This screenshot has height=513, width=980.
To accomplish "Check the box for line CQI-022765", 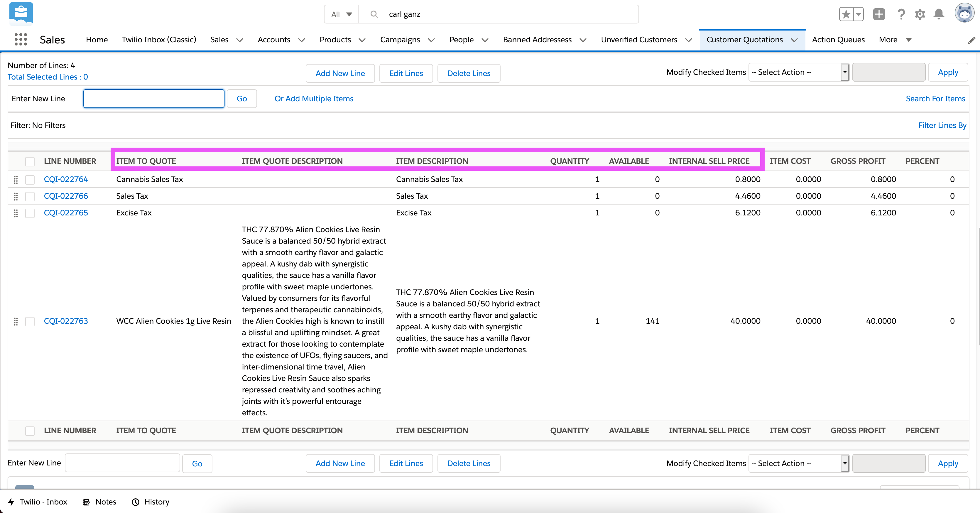I will (x=30, y=213).
